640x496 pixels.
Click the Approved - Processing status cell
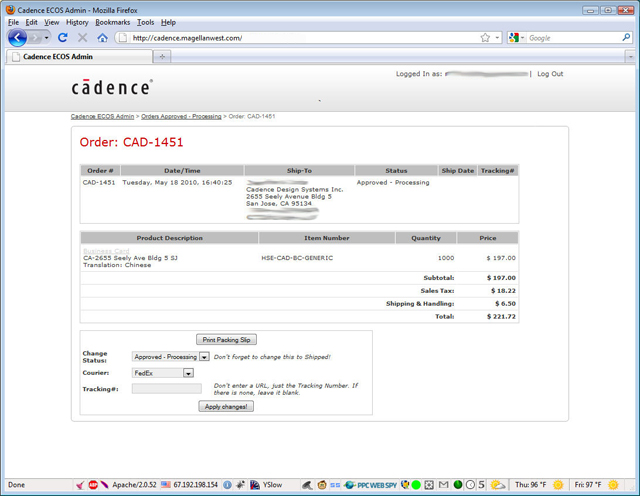[x=393, y=182]
